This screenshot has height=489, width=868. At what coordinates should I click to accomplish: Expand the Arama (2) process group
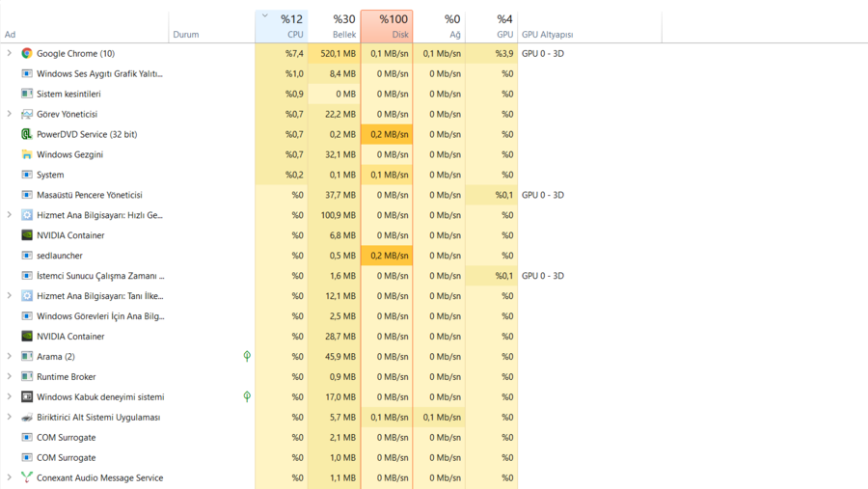click(9, 357)
